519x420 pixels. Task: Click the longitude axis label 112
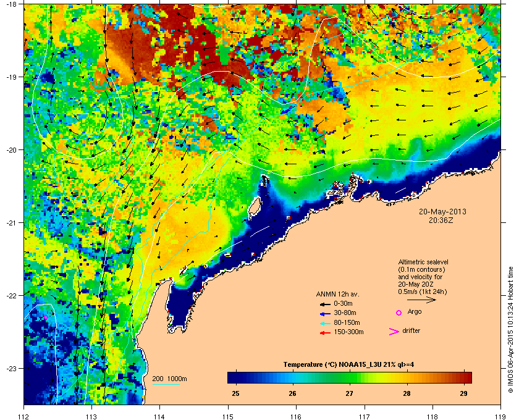pyautogui.click(x=24, y=417)
